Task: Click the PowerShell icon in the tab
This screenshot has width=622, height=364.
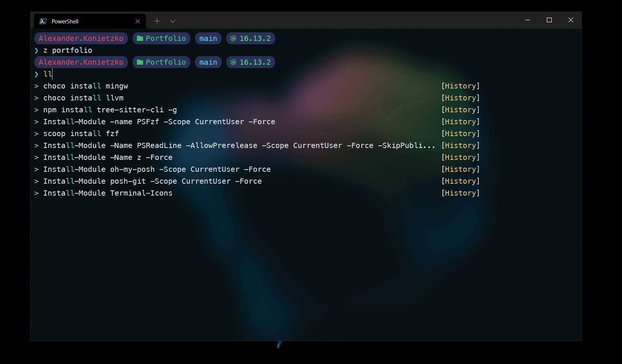Action: 43,21
